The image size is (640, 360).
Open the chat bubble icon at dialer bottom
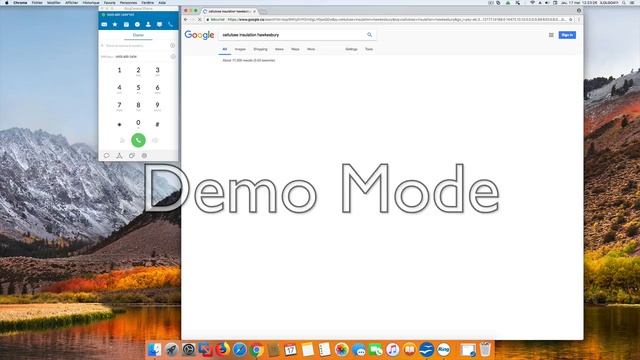107,156
